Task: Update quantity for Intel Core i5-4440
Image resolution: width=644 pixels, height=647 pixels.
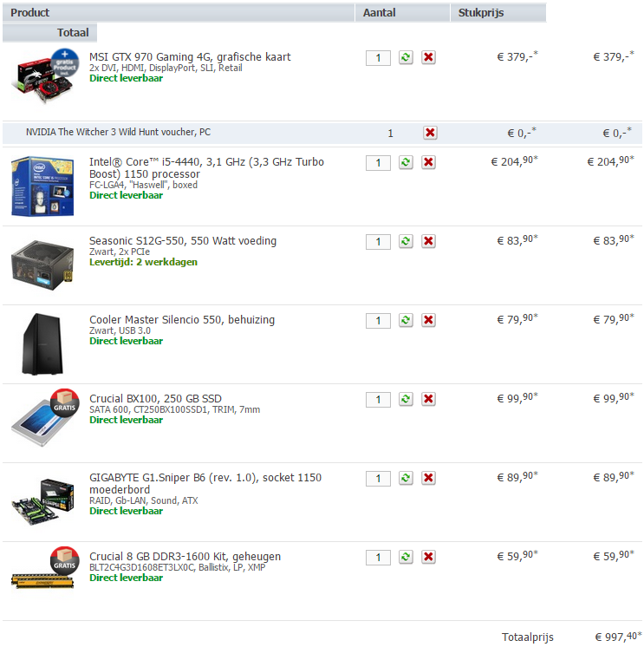Action: pyautogui.click(x=406, y=162)
